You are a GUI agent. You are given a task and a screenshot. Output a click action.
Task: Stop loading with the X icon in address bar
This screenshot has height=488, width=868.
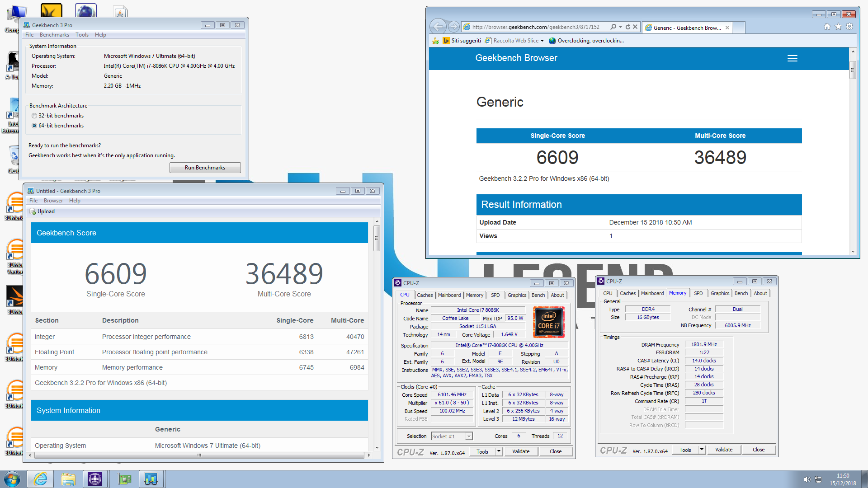click(x=635, y=27)
